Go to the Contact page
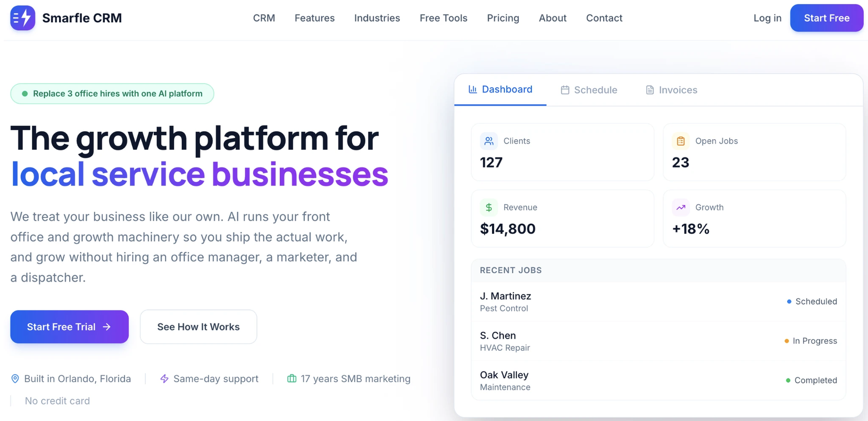868x421 pixels. click(x=604, y=18)
